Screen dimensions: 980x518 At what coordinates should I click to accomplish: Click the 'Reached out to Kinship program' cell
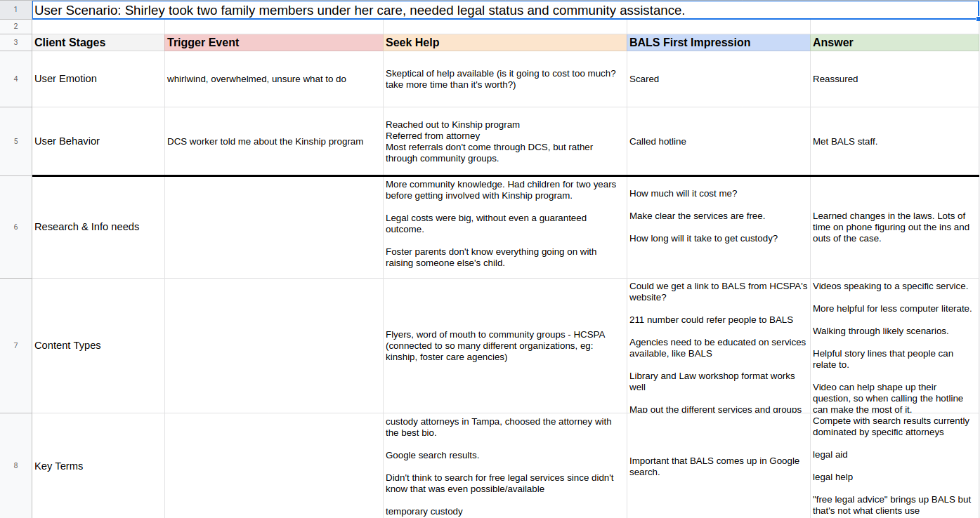coord(505,141)
